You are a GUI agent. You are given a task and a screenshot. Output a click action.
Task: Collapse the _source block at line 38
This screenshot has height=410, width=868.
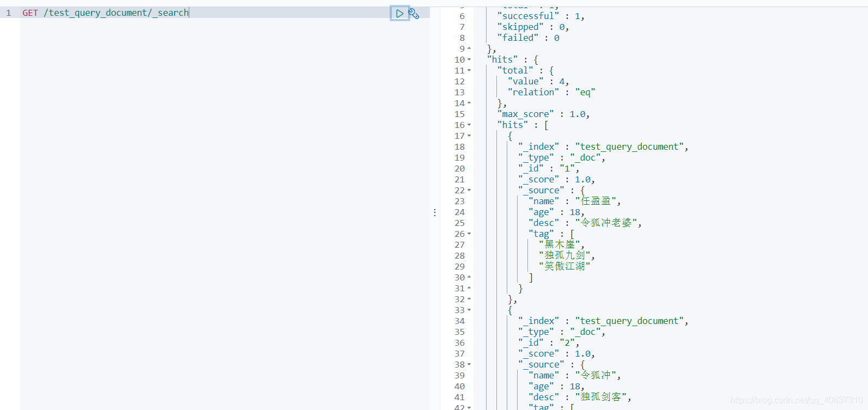click(x=469, y=364)
